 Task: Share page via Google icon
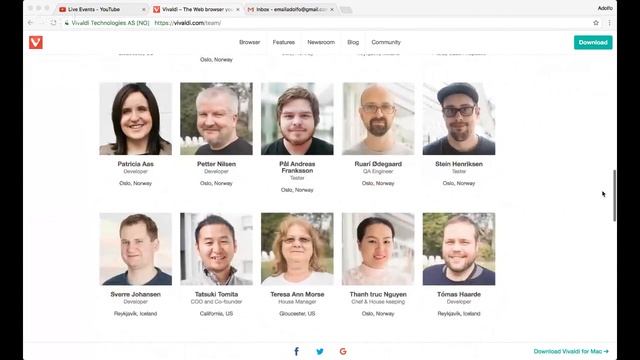tap(343, 351)
